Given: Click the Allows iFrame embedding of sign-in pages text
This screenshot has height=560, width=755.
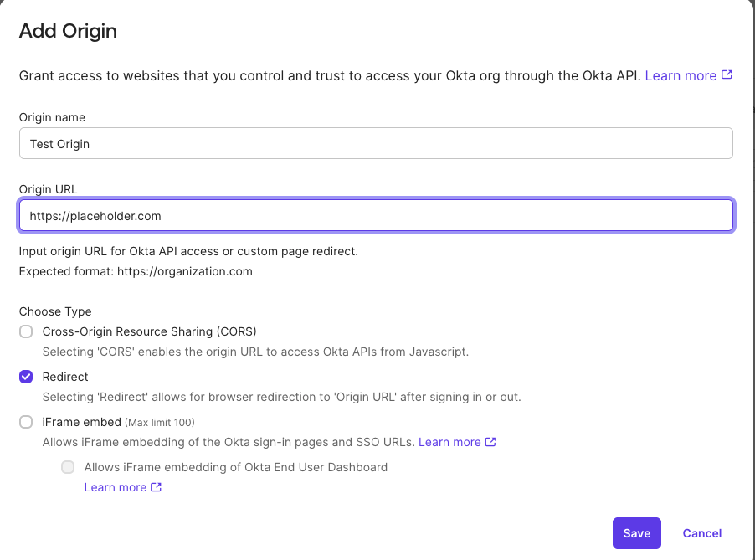Looking at the screenshot, I should tap(229, 442).
